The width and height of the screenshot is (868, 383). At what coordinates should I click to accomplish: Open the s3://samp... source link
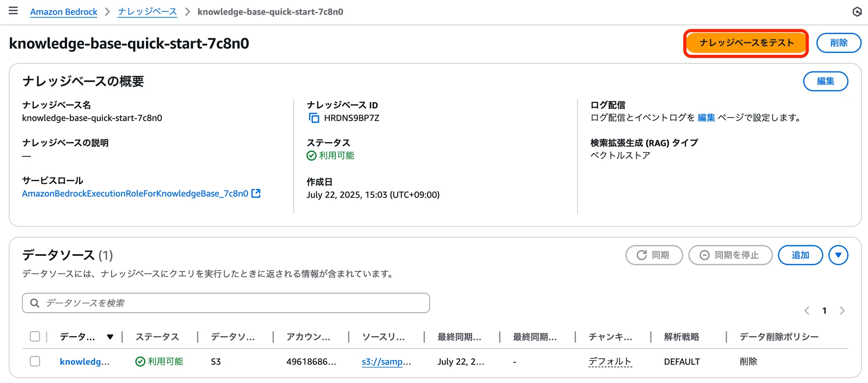click(386, 362)
